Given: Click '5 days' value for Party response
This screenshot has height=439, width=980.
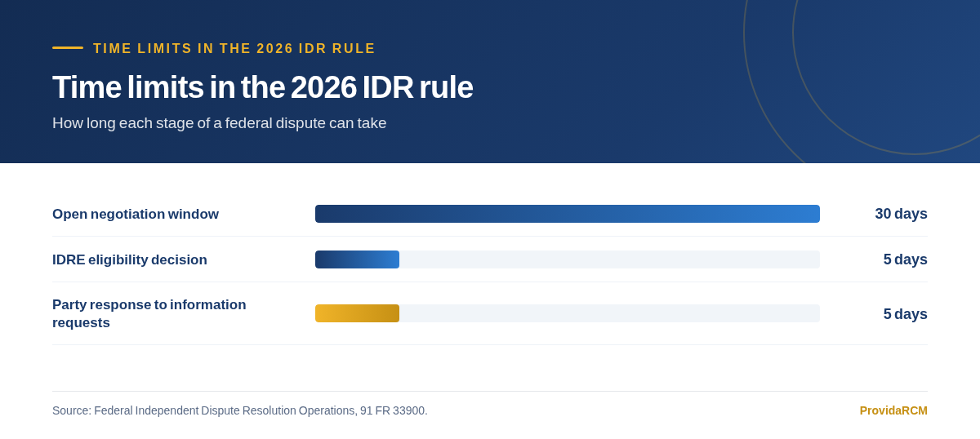Looking at the screenshot, I should (x=905, y=314).
